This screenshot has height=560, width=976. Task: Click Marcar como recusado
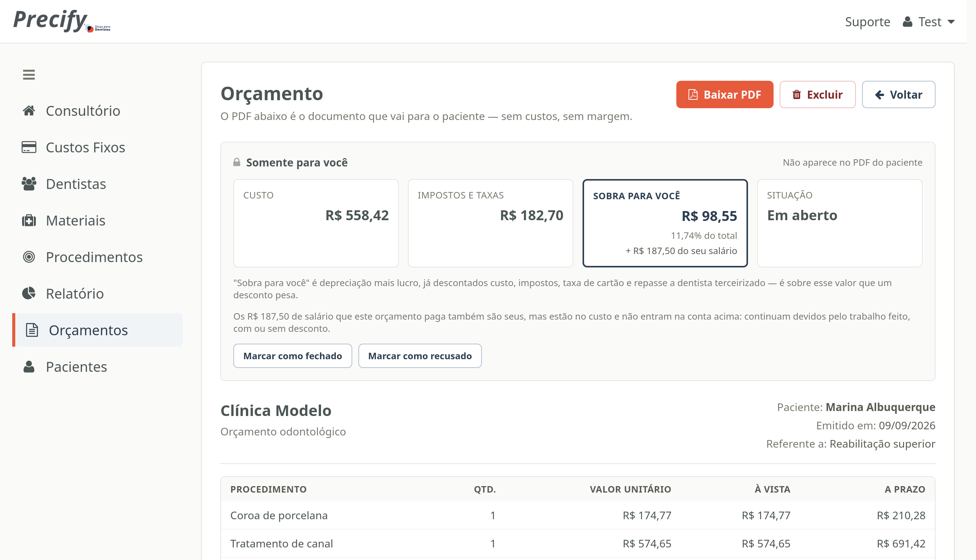coord(420,356)
